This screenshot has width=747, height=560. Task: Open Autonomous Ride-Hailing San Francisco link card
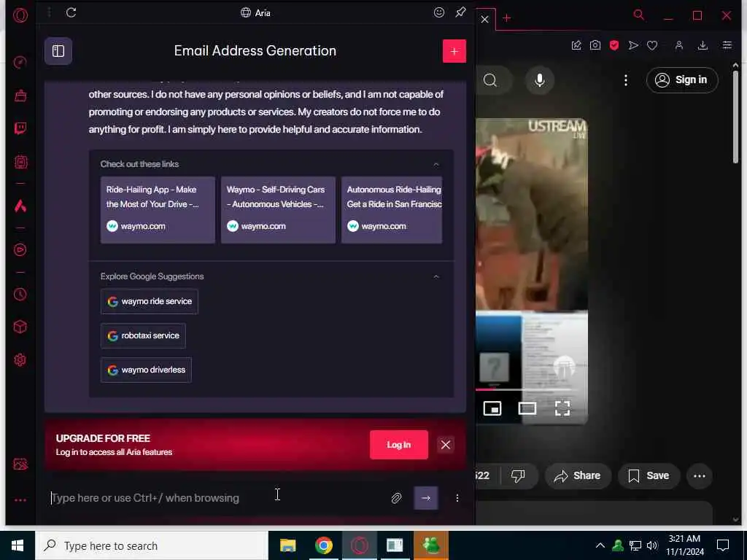pyautogui.click(x=392, y=210)
